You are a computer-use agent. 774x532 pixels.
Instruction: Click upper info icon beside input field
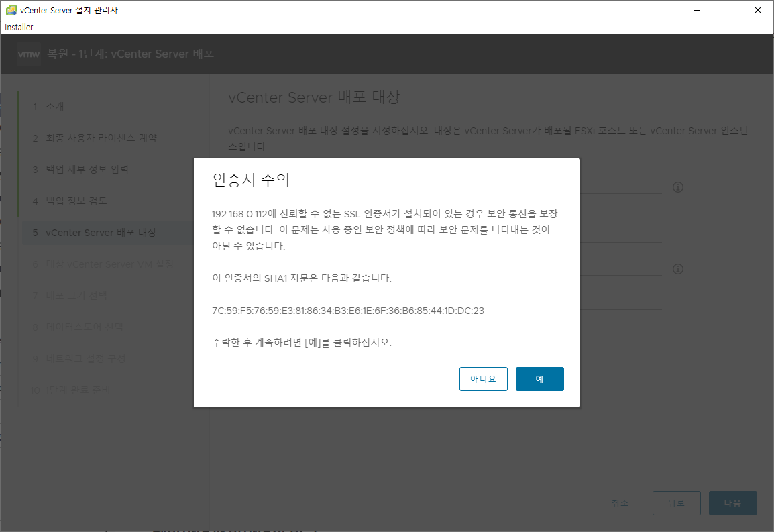[678, 187]
